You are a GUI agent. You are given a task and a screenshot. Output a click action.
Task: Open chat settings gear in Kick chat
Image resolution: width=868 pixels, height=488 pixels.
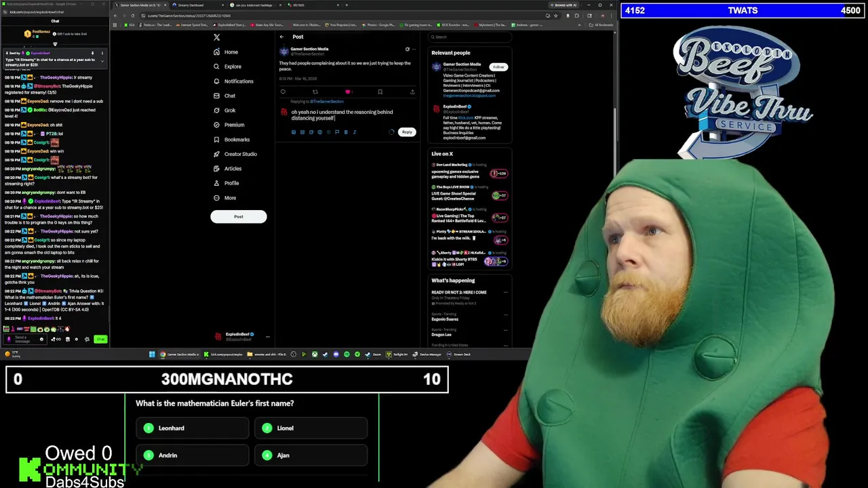click(x=77, y=340)
